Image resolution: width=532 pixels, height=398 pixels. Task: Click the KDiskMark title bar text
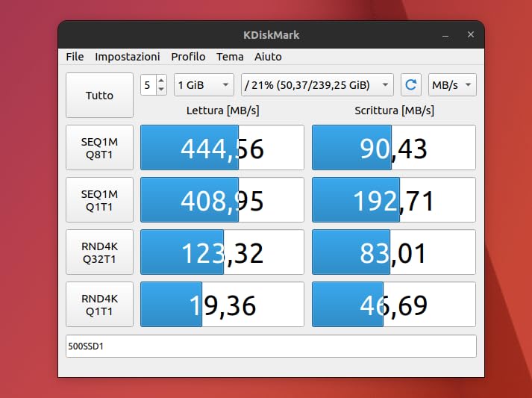tap(271, 35)
